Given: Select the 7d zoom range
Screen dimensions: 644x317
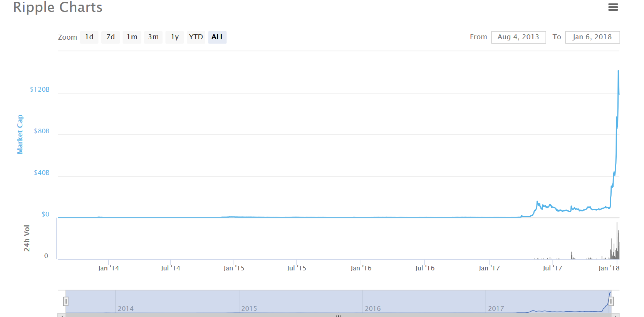Looking at the screenshot, I should point(111,37).
